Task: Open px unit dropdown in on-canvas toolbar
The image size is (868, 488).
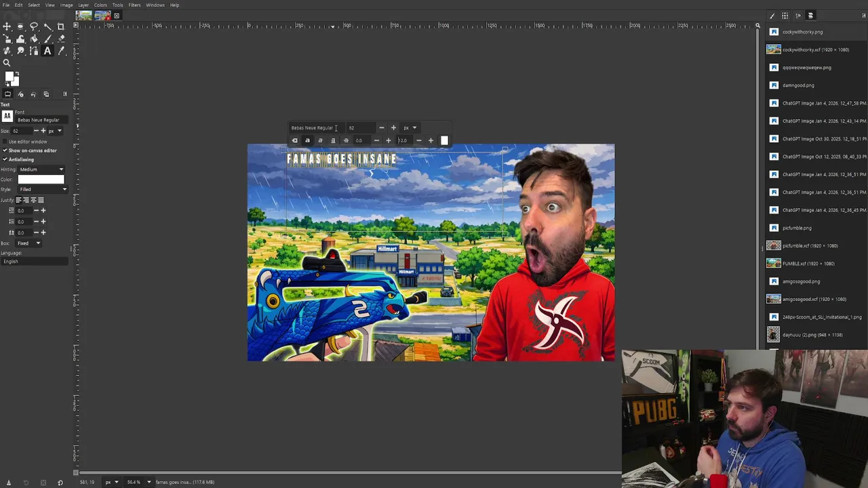Action: 410,127
